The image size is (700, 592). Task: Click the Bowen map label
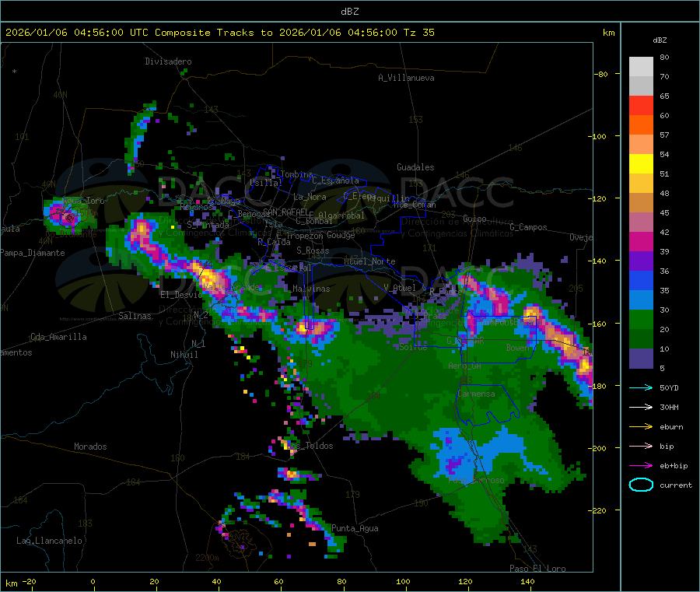point(518,347)
